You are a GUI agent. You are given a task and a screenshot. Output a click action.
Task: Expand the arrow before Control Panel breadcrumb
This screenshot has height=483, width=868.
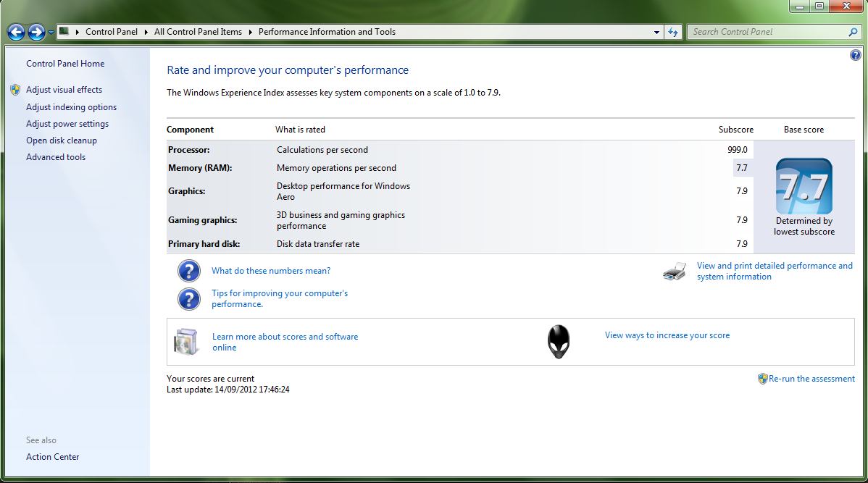pos(77,32)
